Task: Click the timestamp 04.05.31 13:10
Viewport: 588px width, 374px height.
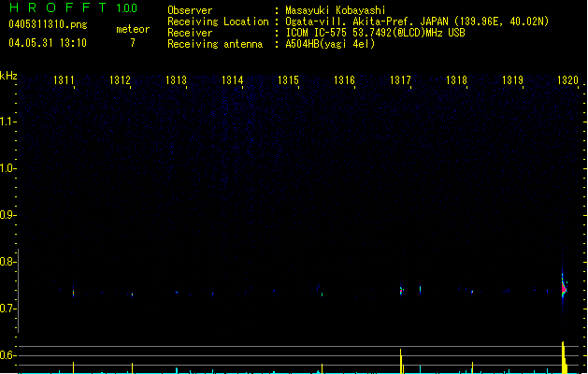Action: (x=48, y=43)
